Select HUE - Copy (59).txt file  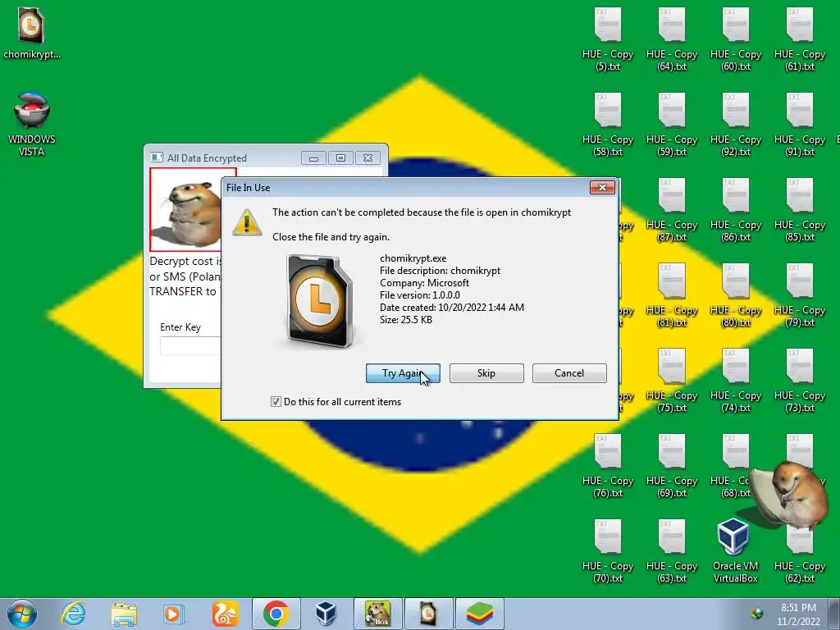click(x=672, y=125)
